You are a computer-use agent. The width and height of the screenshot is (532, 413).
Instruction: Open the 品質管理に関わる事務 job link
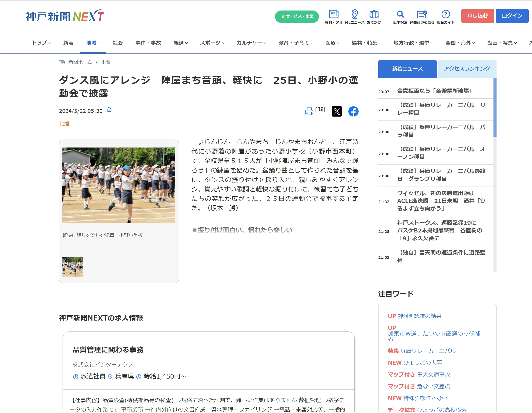pos(108,350)
